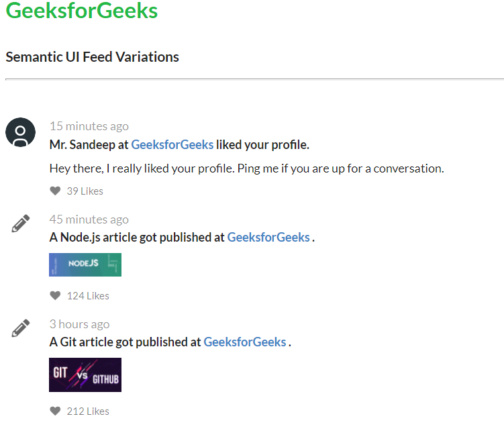The height and width of the screenshot is (441, 504).
Task: Click the green GeeksforGeeks page heading
Action: click(81, 11)
